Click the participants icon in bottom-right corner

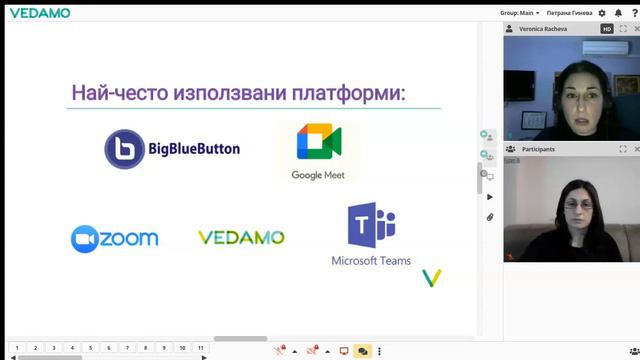[x=635, y=351]
